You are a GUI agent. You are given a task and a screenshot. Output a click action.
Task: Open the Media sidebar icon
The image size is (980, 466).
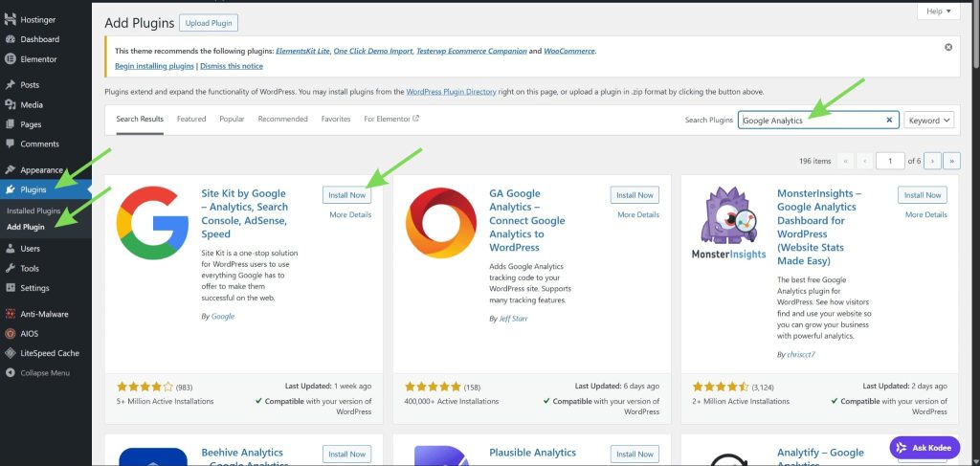[10, 105]
